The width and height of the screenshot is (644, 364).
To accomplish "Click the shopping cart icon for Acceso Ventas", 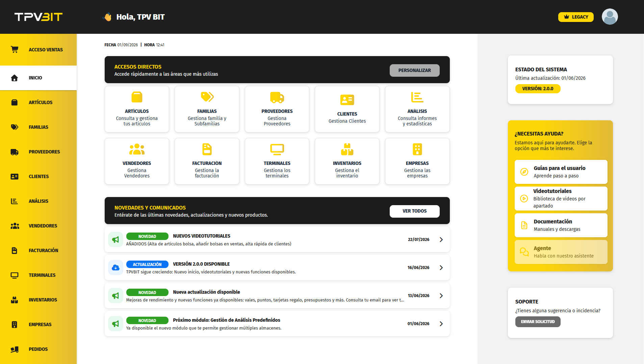I will pos(15,49).
